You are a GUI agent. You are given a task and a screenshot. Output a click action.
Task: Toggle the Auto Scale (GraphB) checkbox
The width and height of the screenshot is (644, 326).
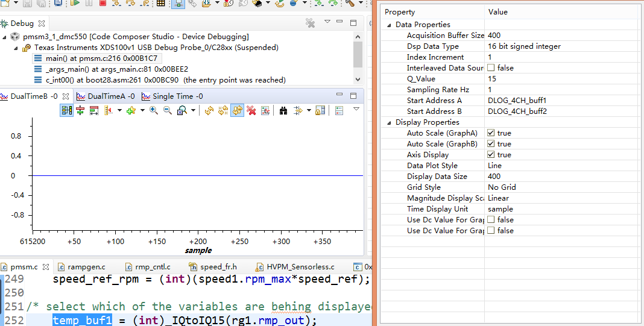coord(491,143)
